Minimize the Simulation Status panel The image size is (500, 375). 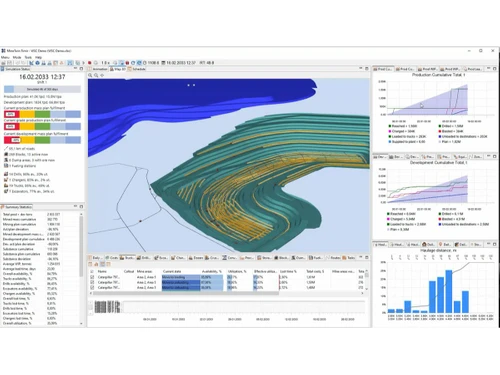(x=75, y=69)
